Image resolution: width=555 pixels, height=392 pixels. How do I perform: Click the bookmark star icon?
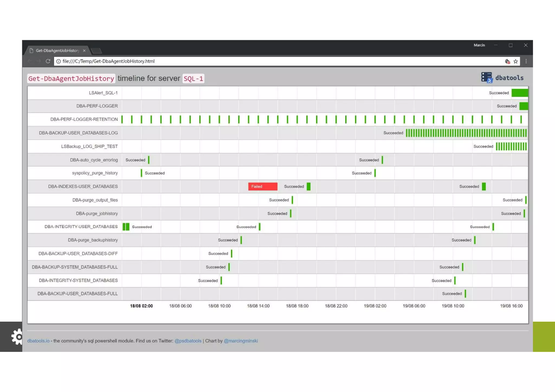515,61
